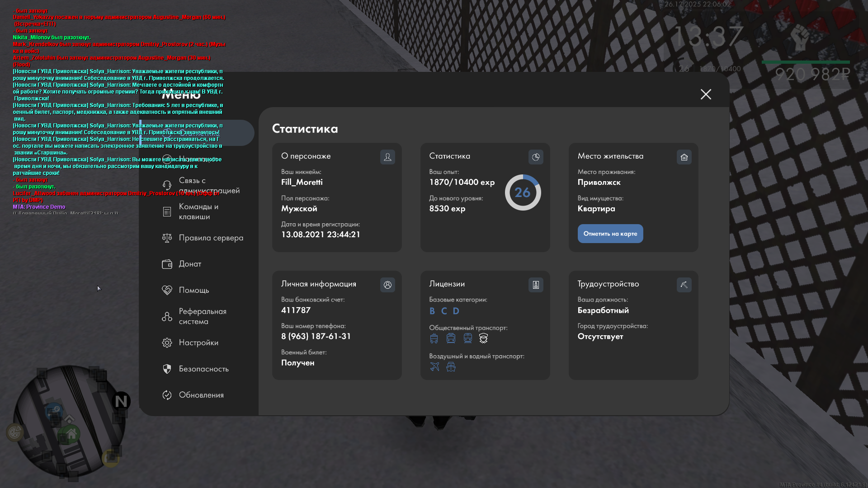Open the Безопасность section
The image size is (868, 488).
(x=203, y=369)
